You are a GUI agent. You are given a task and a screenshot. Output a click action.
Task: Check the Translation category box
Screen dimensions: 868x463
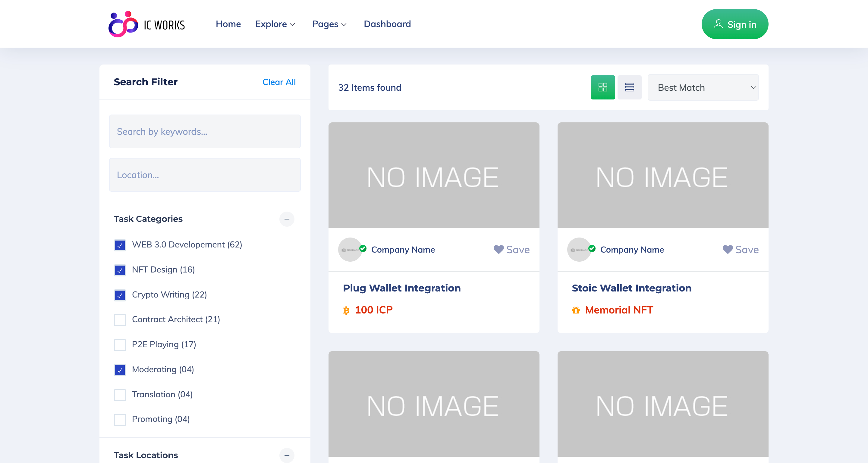(120, 395)
